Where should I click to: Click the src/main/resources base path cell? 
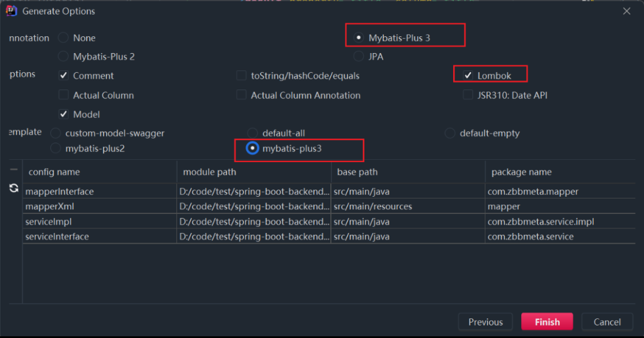tap(408, 206)
